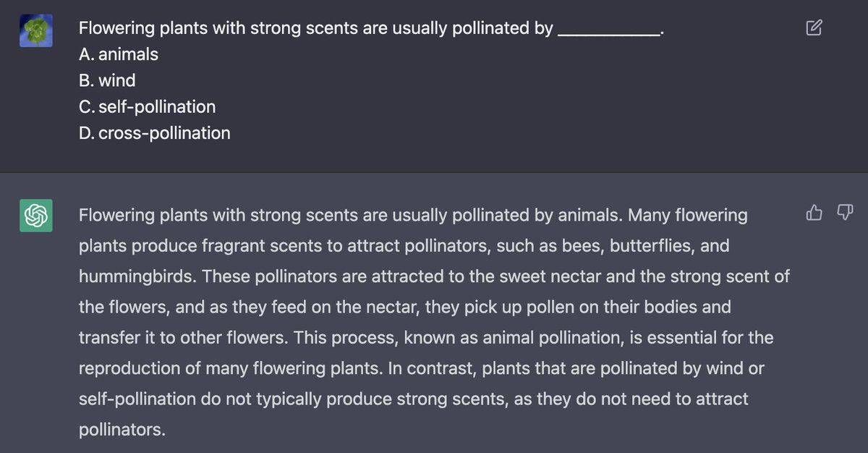
Task: Click the user profile avatar image
Action: 35,31
